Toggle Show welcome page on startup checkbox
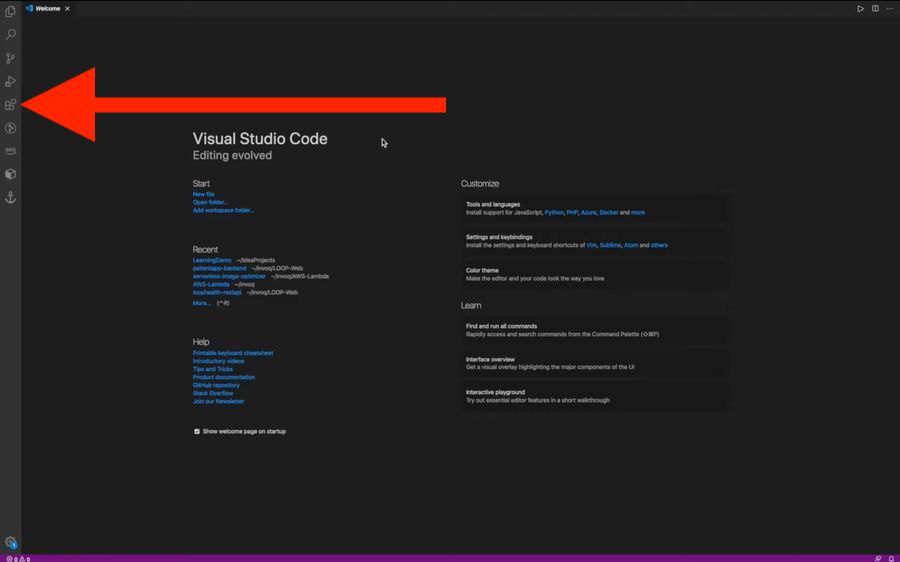 click(x=197, y=431)
